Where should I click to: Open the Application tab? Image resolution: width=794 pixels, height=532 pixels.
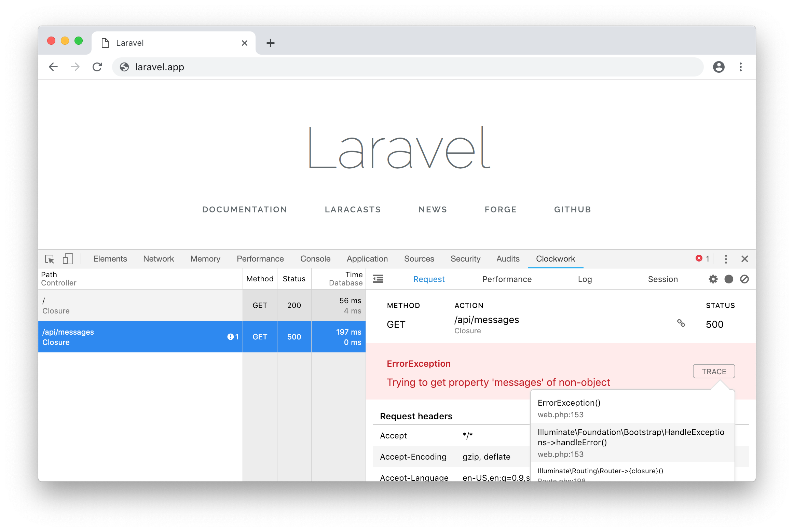[367, 259]
